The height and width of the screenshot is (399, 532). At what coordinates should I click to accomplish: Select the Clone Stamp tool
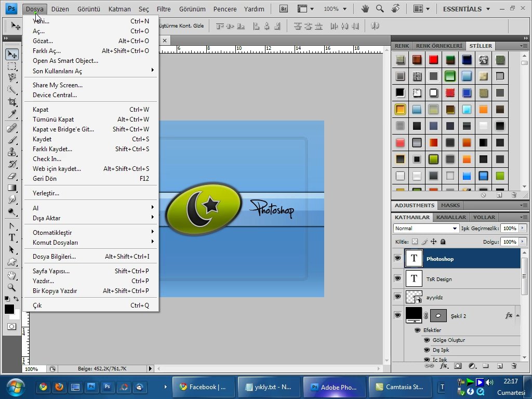tap(12, 152)
